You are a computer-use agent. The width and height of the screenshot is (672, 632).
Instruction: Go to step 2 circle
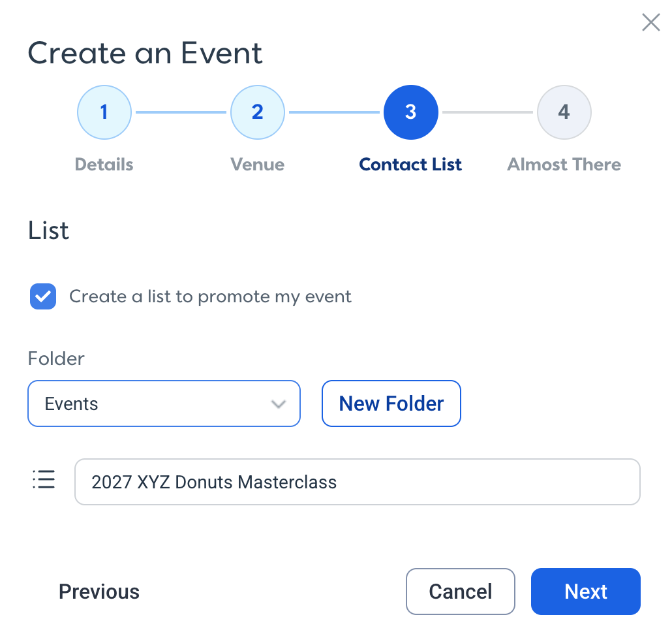[258, 112]
